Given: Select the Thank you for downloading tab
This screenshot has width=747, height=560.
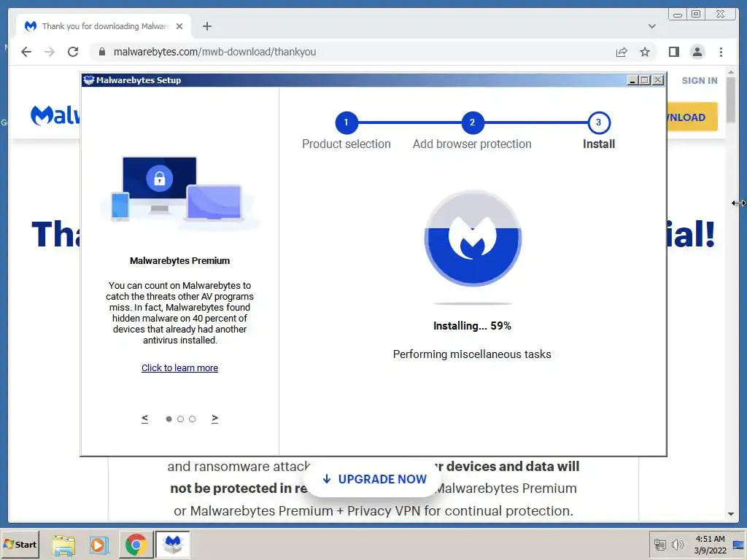Looking at the screenshot, I should tap(104, 26).
